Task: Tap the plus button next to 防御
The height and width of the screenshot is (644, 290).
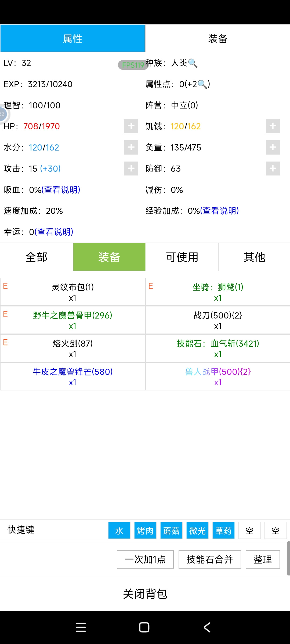Action: [x=273, y=169]
